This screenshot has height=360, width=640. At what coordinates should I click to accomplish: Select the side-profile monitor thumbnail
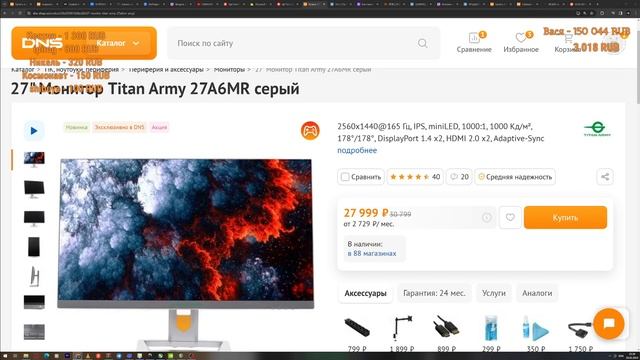point(34,276)
